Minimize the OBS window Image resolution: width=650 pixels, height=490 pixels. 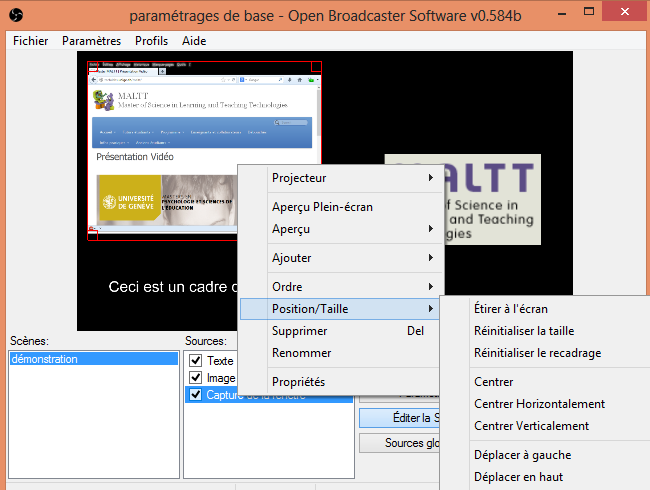[x=562, y=13]
